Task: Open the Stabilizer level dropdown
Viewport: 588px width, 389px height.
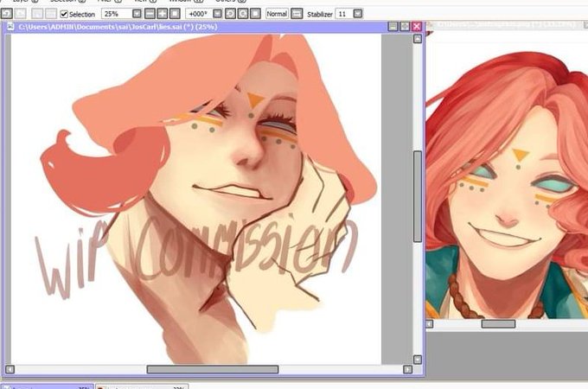Action: click(358, 14)
